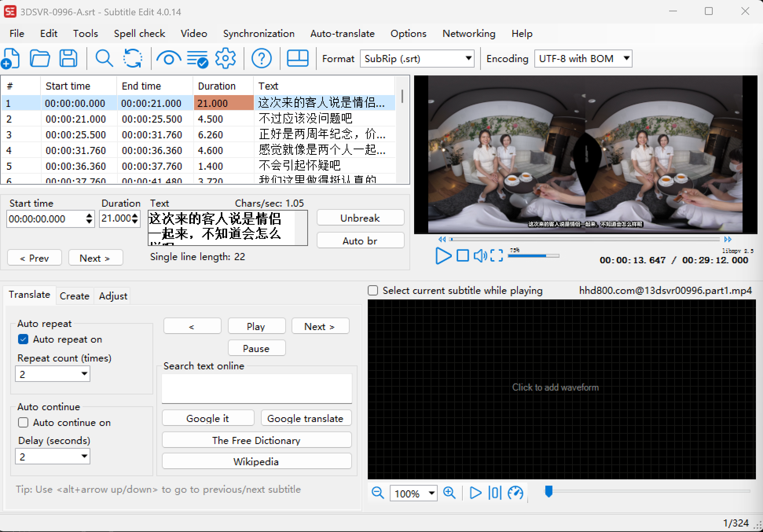Expand the Repeat count dropdown
The width and height of the screenshot is (763, 532).
pyautogui.click(x=53, y=374)
